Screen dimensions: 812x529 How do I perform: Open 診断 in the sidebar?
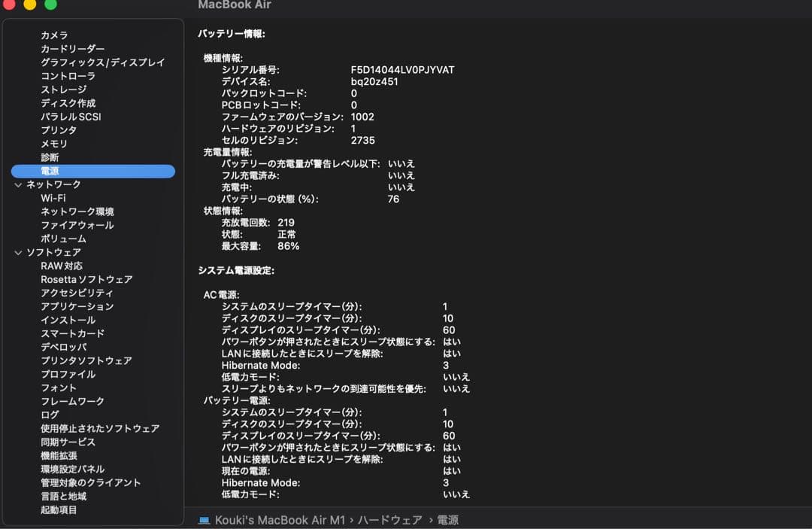click(50, 157)
